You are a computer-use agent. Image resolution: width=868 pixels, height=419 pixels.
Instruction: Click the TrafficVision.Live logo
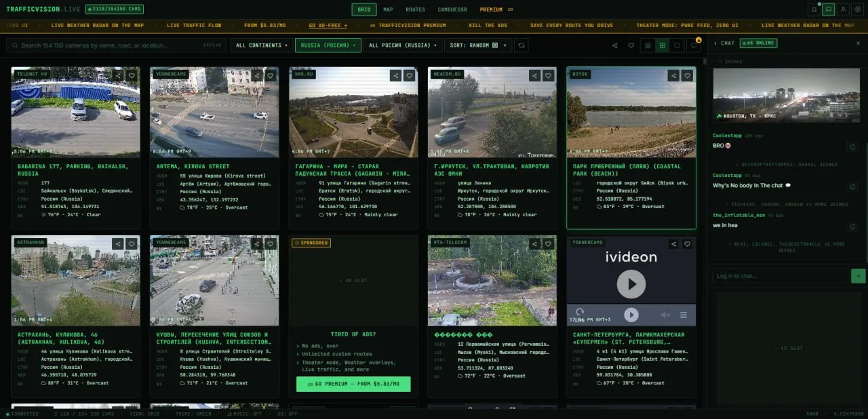click(x=43, y=9)
